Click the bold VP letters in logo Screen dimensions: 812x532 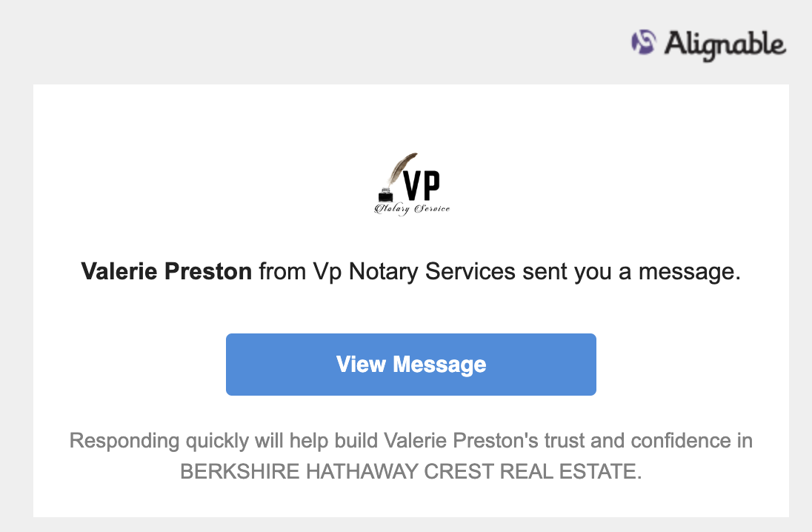click(x=422, y=185)
